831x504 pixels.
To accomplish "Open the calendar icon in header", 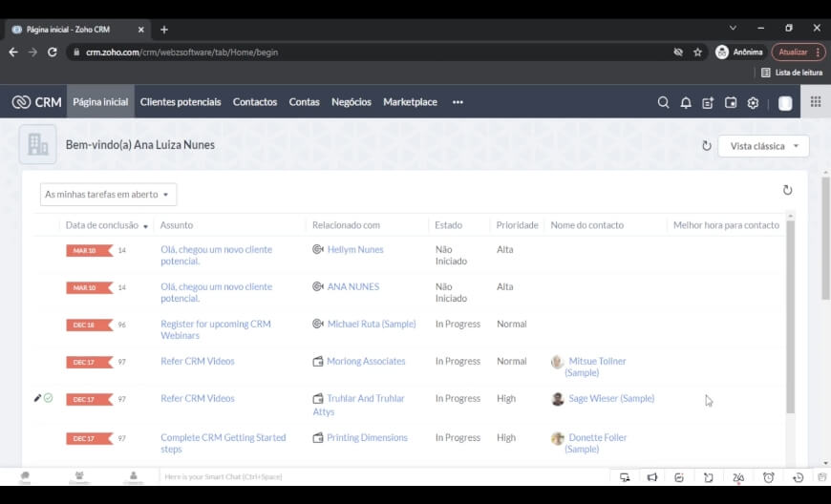I will click(731, 102).
